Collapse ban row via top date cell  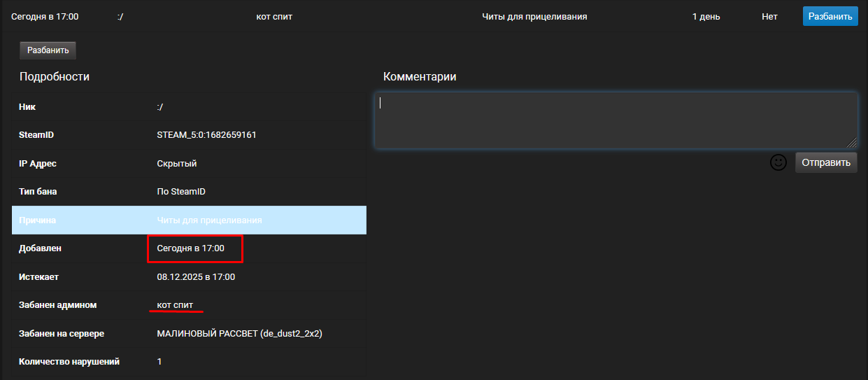tap(45, 16)
